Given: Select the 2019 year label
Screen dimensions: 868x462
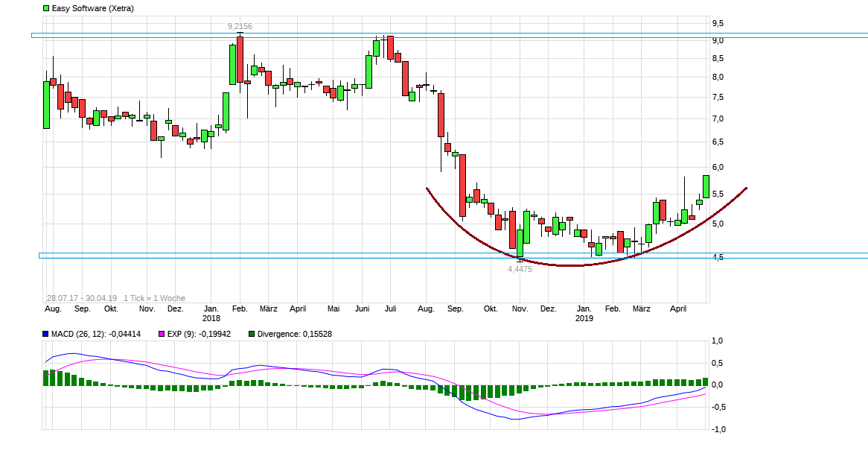Looking at the screenshot, I should coord(583,317).
